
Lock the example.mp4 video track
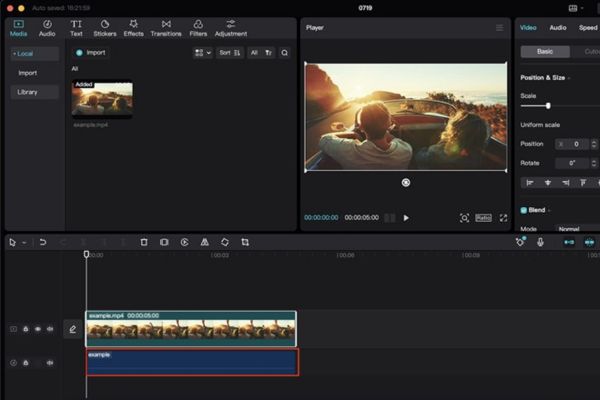(26, 329)
